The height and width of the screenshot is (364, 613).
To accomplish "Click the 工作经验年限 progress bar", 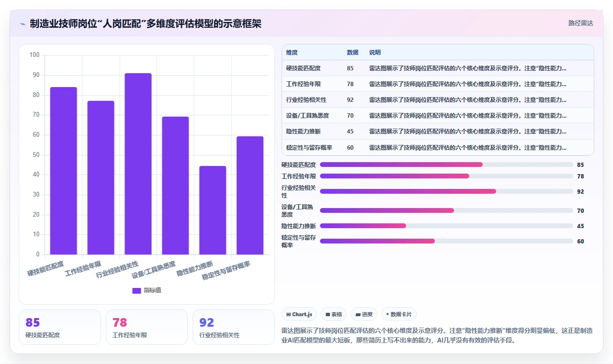I will (446, 176).
